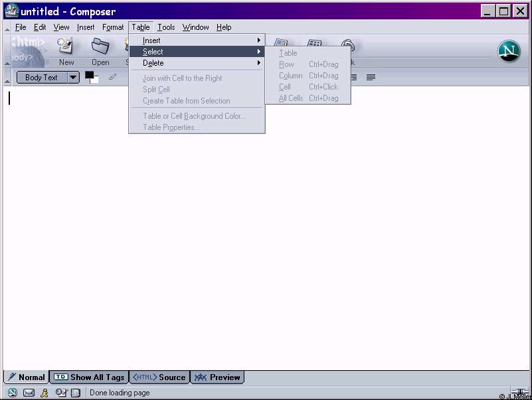Choose Row in the Select submenu
This screenshot has width=532, height=400.
tap(308, 64)
